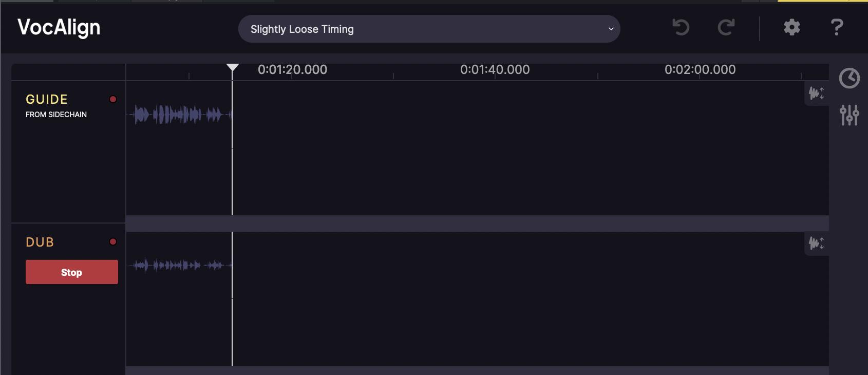
Task: Click Guide track waveform zoom icon
Action: (x=816, y=93)
